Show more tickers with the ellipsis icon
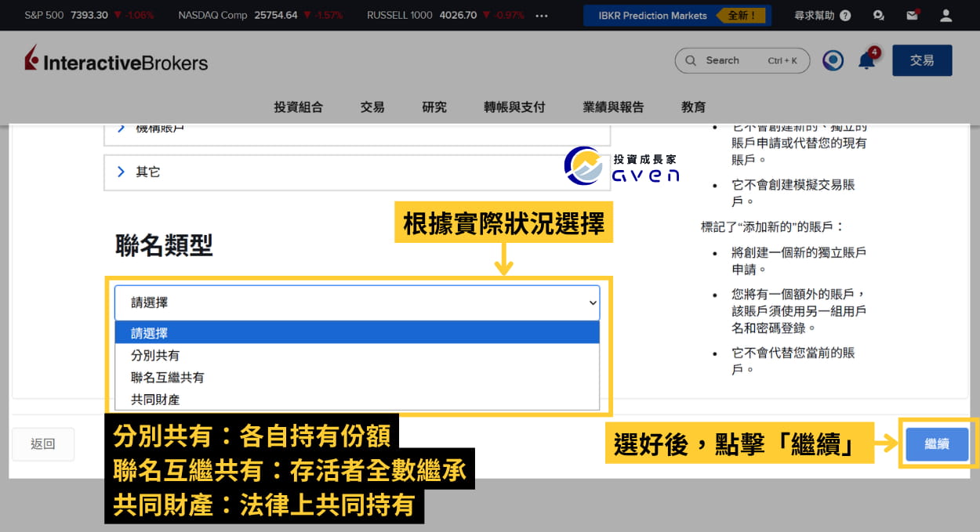This screenshot has width=980, height=532. pos(542,15)
